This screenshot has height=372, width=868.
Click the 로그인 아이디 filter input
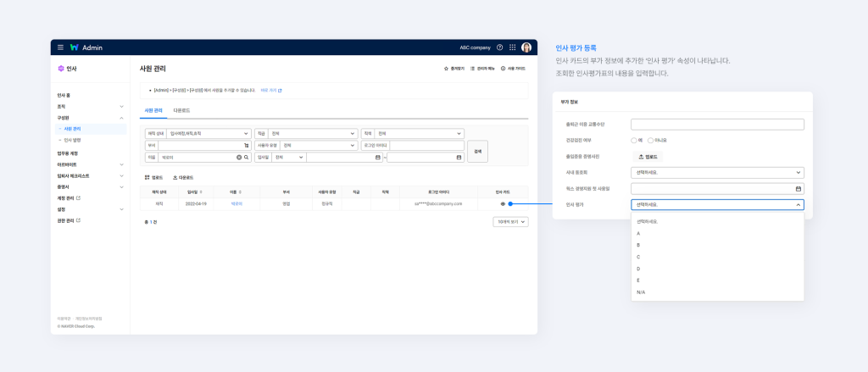[427, 146]
